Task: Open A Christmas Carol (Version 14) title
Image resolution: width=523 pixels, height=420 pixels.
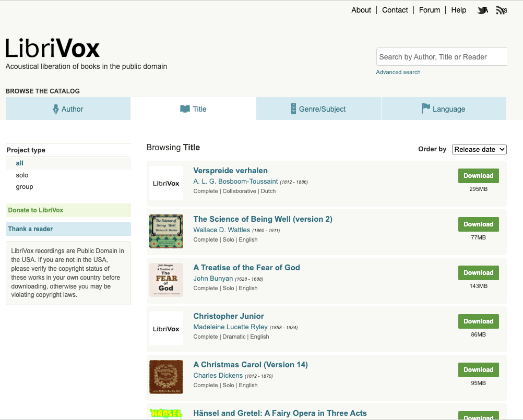Action: (x=251, y=365)
